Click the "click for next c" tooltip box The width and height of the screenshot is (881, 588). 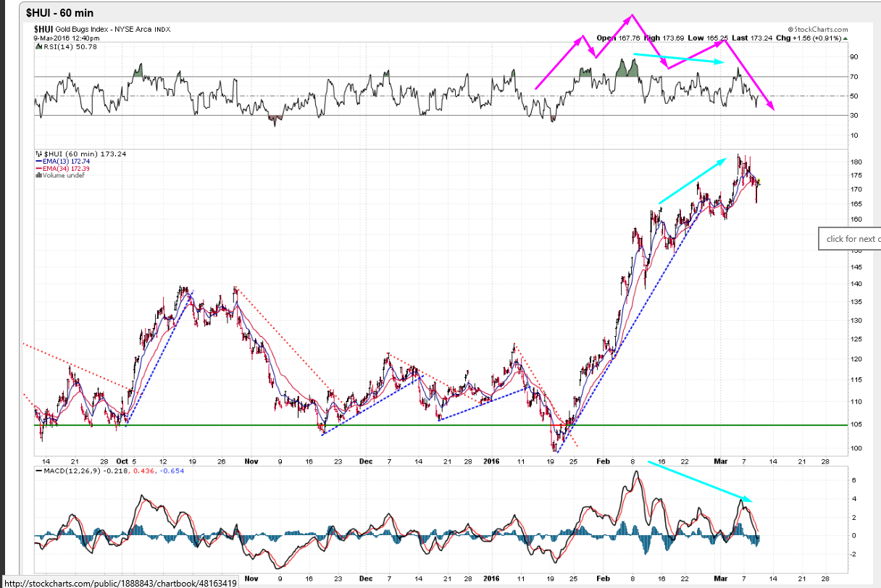pyautogui.click(x=849, y=239)
